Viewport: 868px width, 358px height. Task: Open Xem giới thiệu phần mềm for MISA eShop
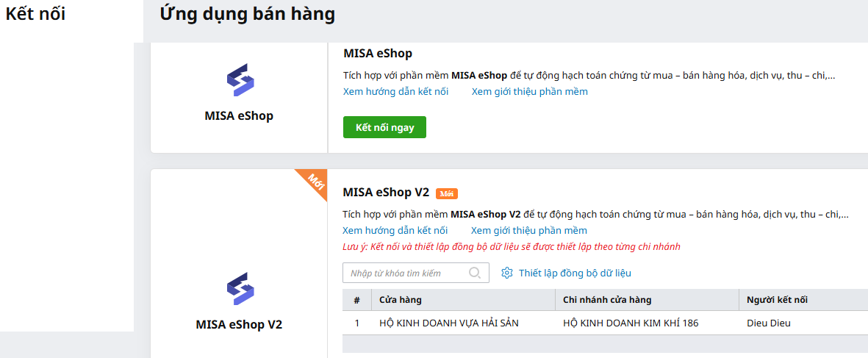530,91
